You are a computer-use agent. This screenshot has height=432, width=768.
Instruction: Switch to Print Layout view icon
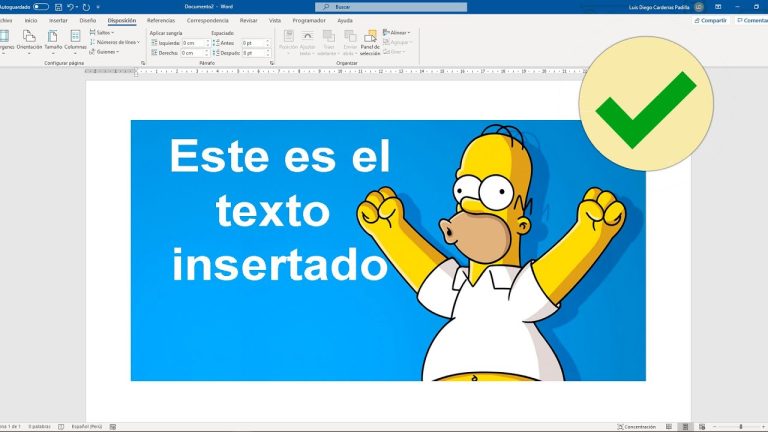tap(685, 427)
